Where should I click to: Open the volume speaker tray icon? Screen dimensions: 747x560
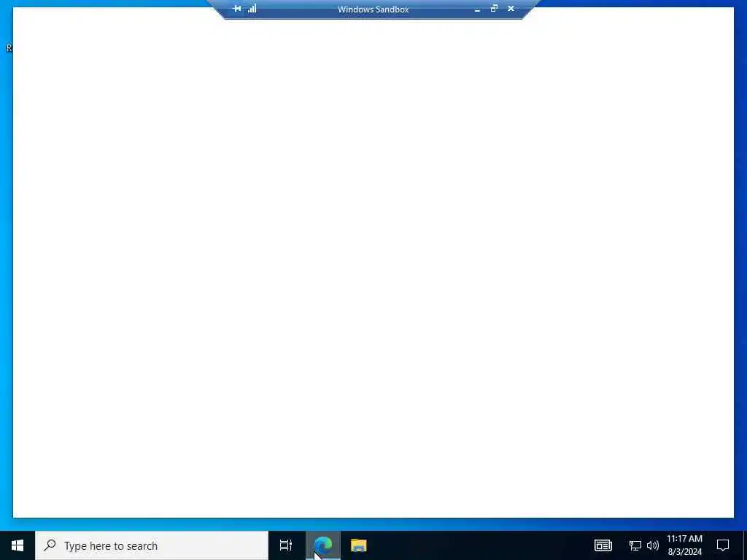tap(653, 545)
